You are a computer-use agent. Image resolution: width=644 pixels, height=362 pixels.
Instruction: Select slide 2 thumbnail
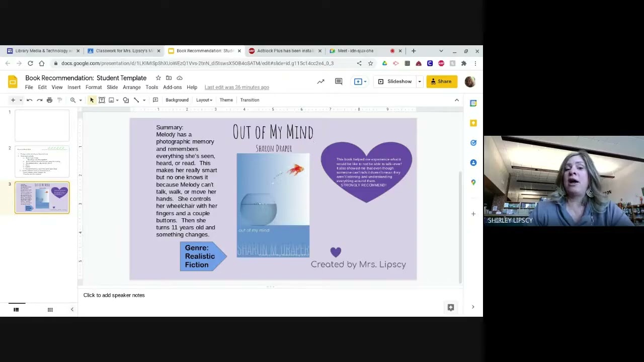click(42, 161)
